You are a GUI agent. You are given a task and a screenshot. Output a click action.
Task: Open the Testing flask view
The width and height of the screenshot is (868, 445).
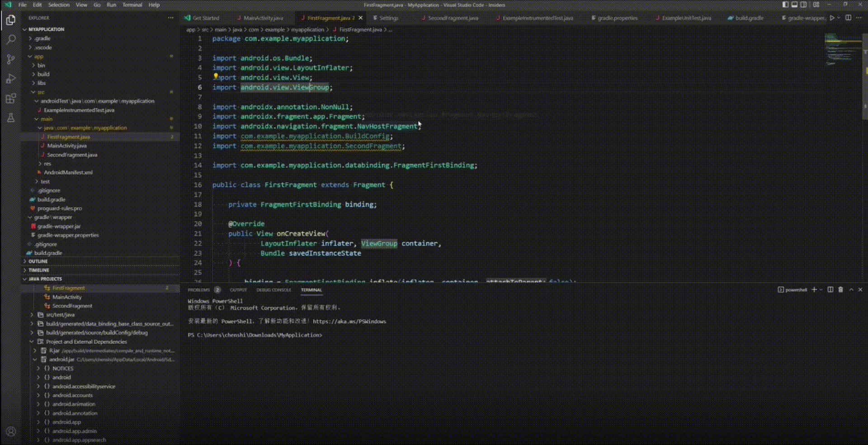11,118
